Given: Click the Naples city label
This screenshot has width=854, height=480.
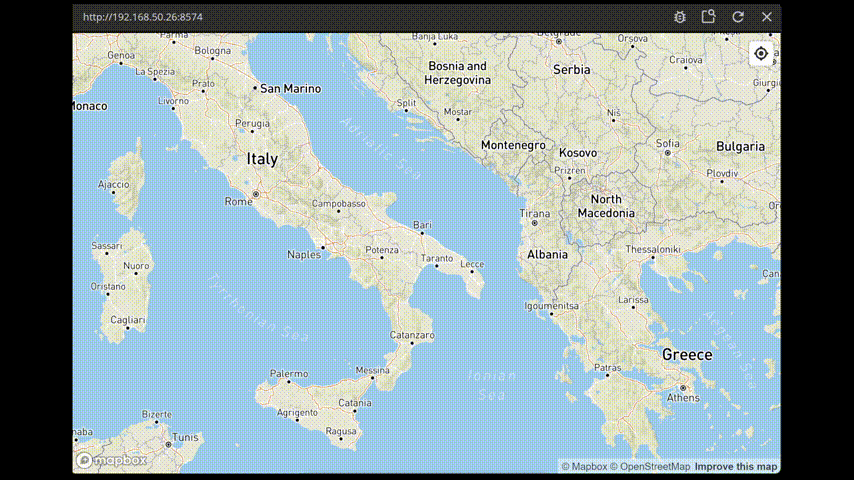Looking at the screenshot, I should pos(304,254).
